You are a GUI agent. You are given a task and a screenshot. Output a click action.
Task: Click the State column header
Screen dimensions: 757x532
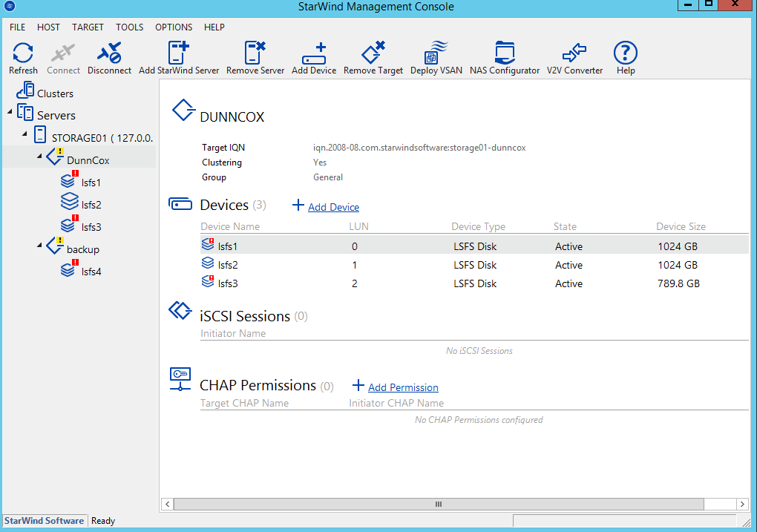pos(565,226)
